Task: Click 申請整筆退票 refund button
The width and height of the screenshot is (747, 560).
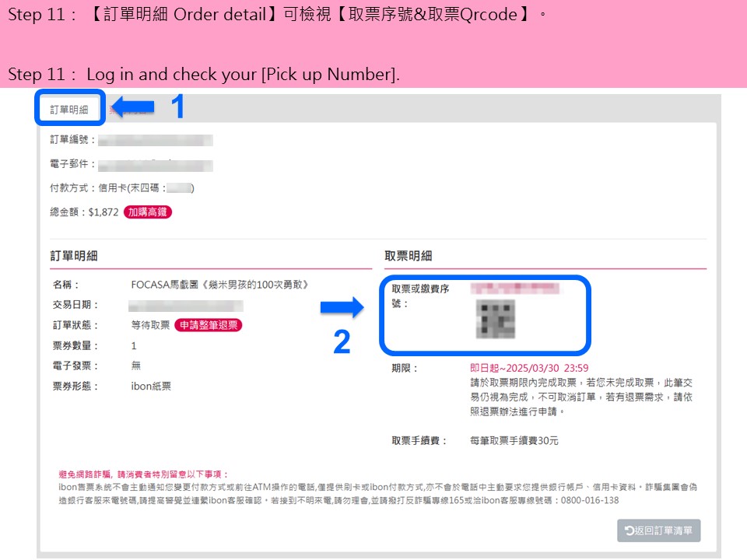Action: (209, 325)
